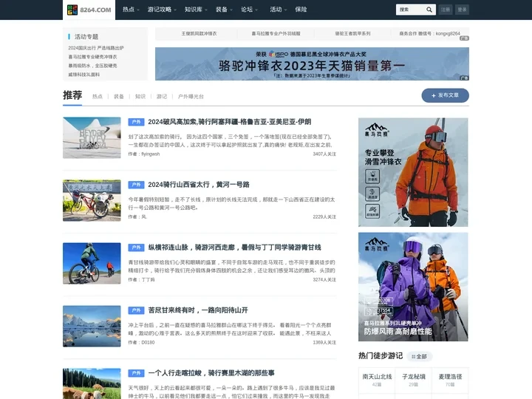
Task: Open 苦尽甘来终有时 article thumbnail
Action: click(x=92, y=326)
